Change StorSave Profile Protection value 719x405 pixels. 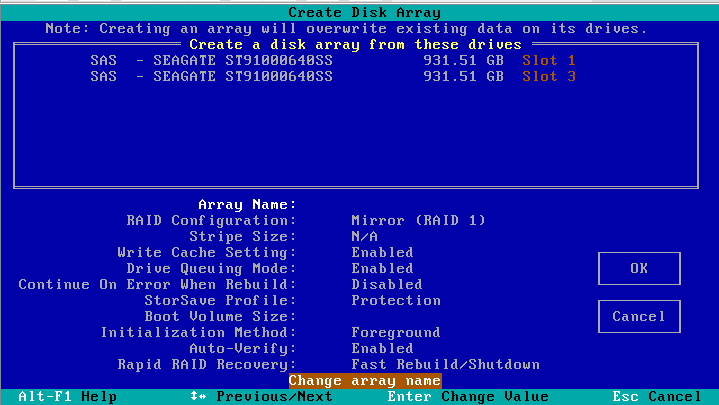(x=395, y=300)
